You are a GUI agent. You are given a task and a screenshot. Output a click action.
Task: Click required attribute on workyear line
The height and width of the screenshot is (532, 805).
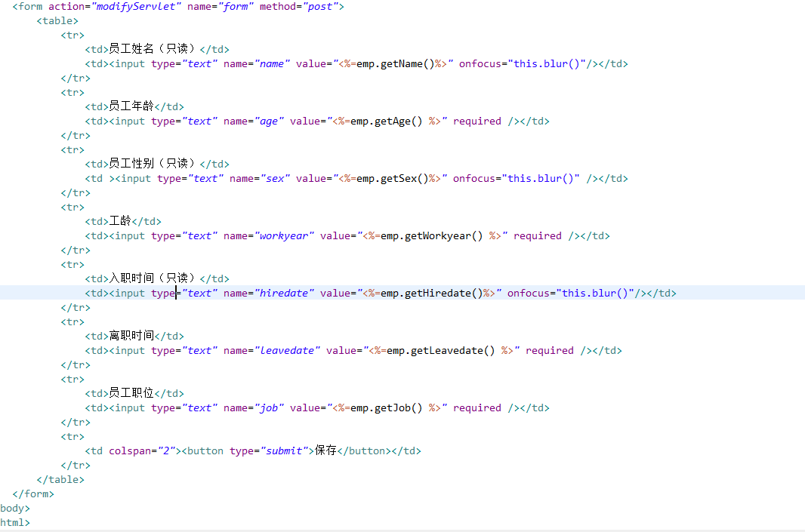pyautogui.click(x=538, y=236)
